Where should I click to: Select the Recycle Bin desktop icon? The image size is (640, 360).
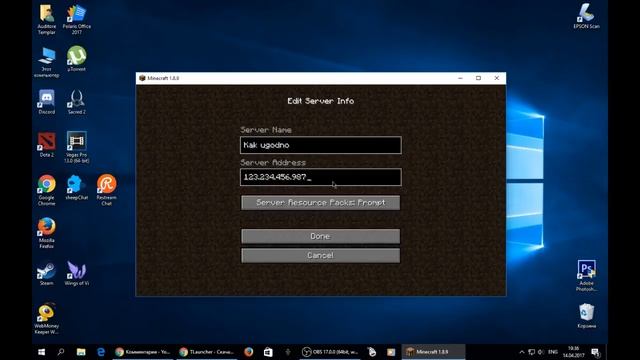[x=587, y=316]
